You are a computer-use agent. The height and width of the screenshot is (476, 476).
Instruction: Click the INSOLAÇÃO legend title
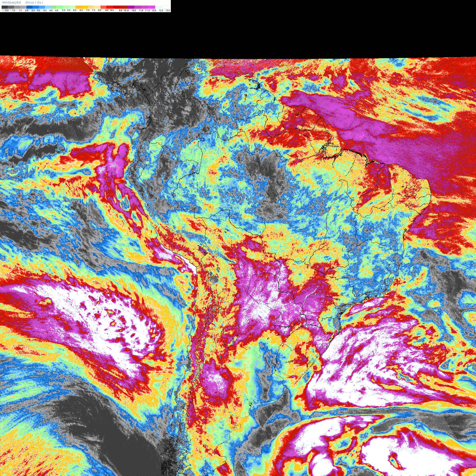12,2
